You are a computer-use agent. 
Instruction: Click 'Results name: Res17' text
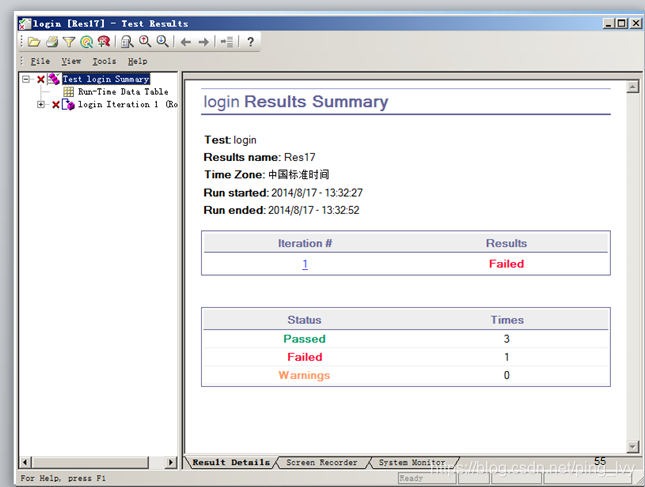coord(260,157)
